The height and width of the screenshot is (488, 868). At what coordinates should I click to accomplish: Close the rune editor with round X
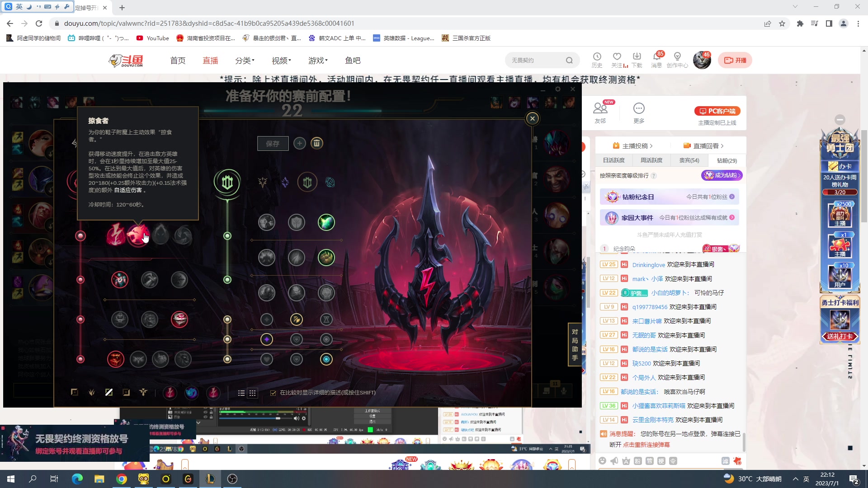532,118
